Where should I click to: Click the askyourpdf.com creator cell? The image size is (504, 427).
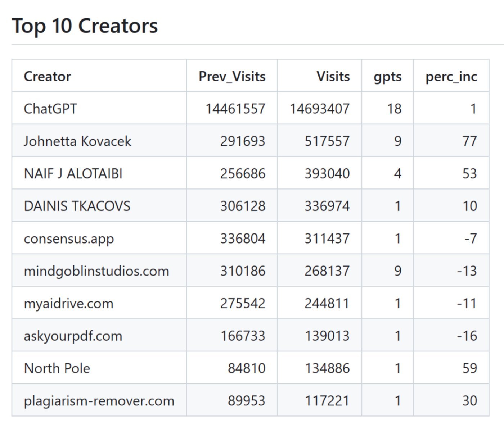(73, 336)
